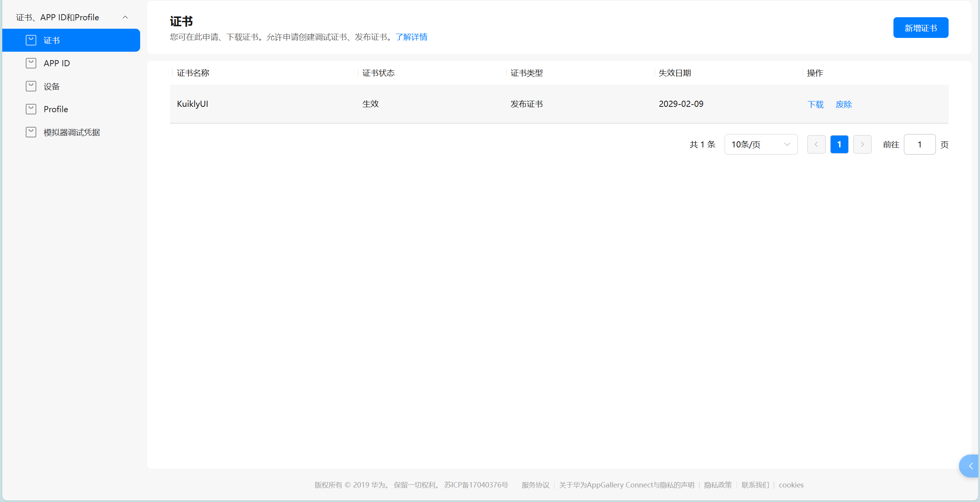Image resolution: width=980 pixels, height=502 pixels.
Task: Open the 模拟器调试凭据 menu item
Action: pos(72,132)
